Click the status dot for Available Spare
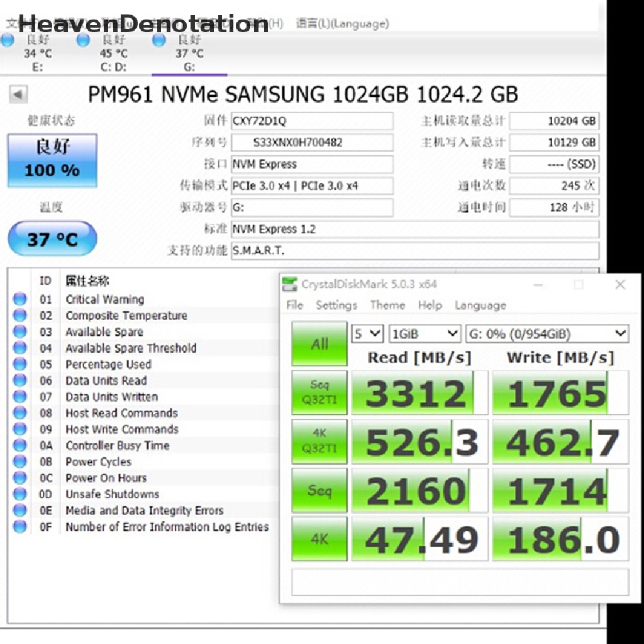 pyautogui.click(x=19, y=331)
